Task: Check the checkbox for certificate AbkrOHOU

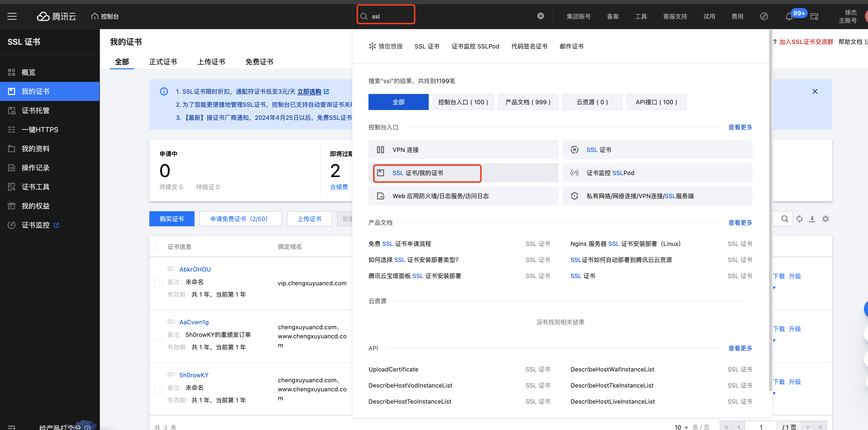Action: [x=158, y=283]
